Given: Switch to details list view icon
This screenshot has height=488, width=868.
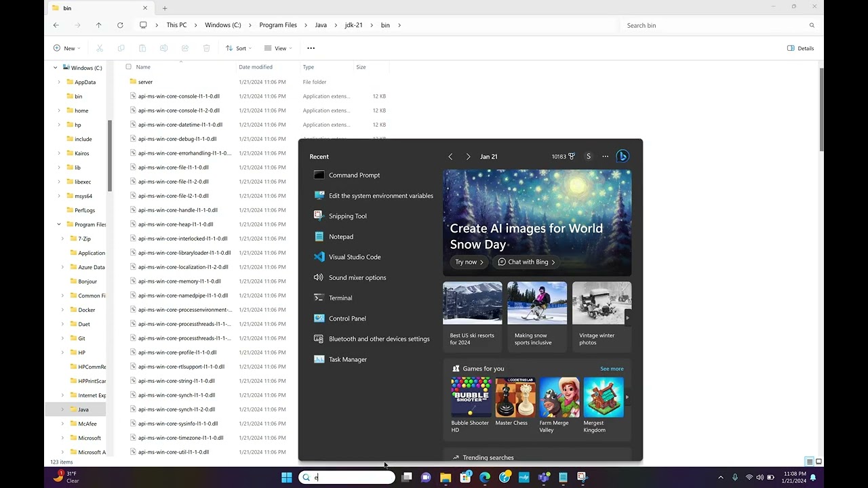Looking at the screenshot, I should pos(809,462).
